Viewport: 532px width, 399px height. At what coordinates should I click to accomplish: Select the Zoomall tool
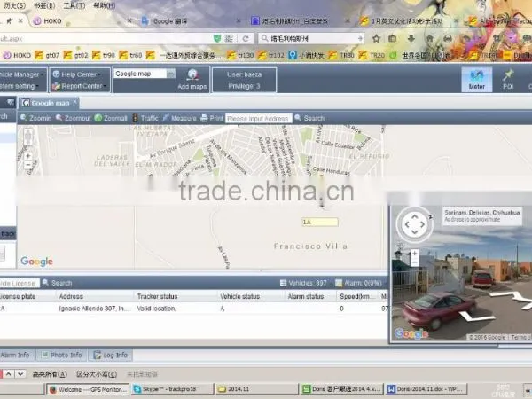pyautogui.click(x=111, y=118)
